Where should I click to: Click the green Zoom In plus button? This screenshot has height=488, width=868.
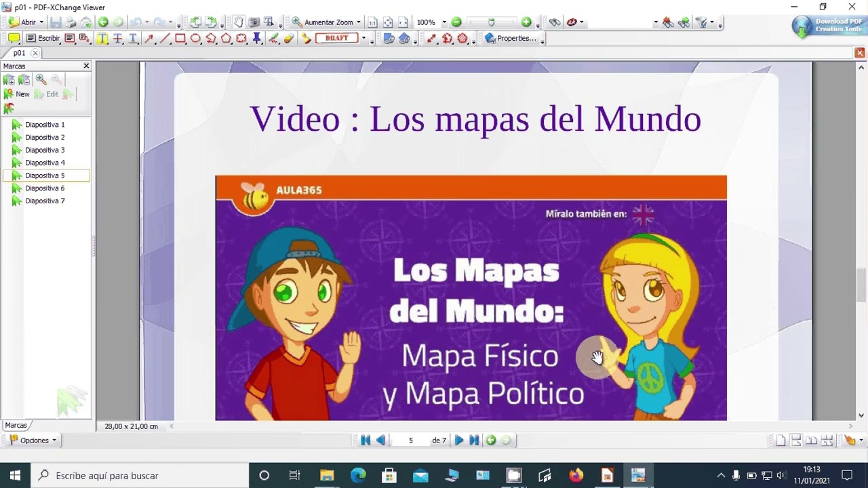526,22
